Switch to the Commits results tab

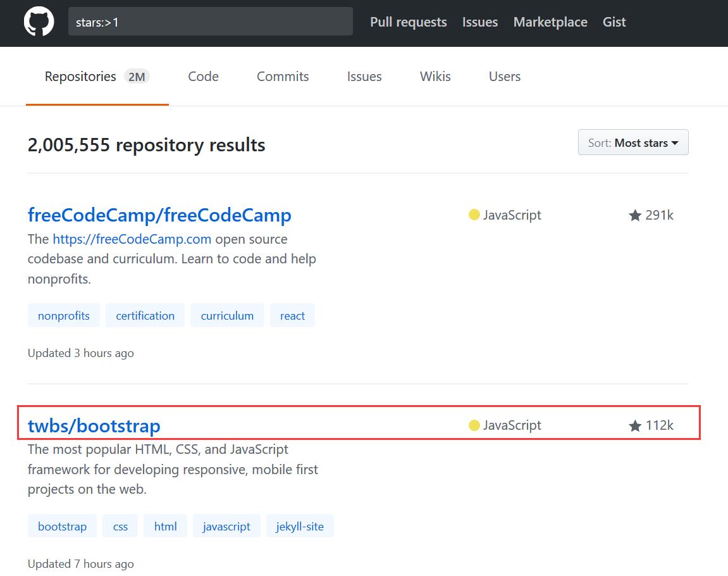[283, 77]
